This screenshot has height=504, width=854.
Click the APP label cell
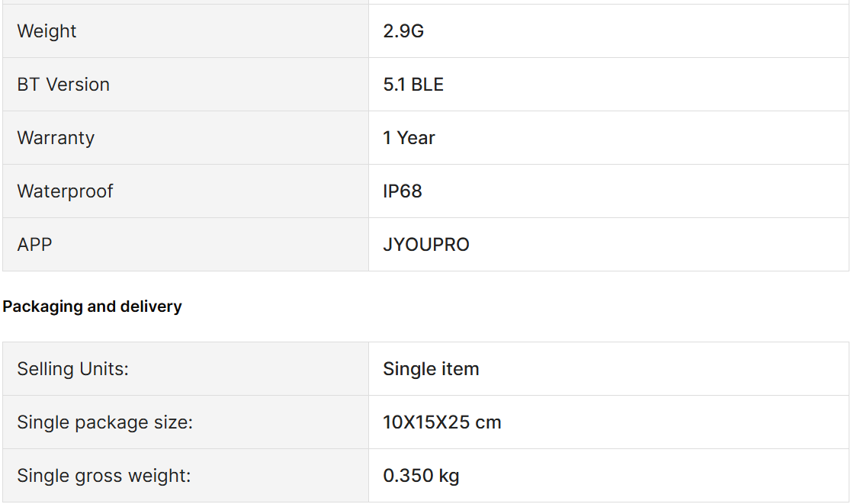[x=186, y=245]
